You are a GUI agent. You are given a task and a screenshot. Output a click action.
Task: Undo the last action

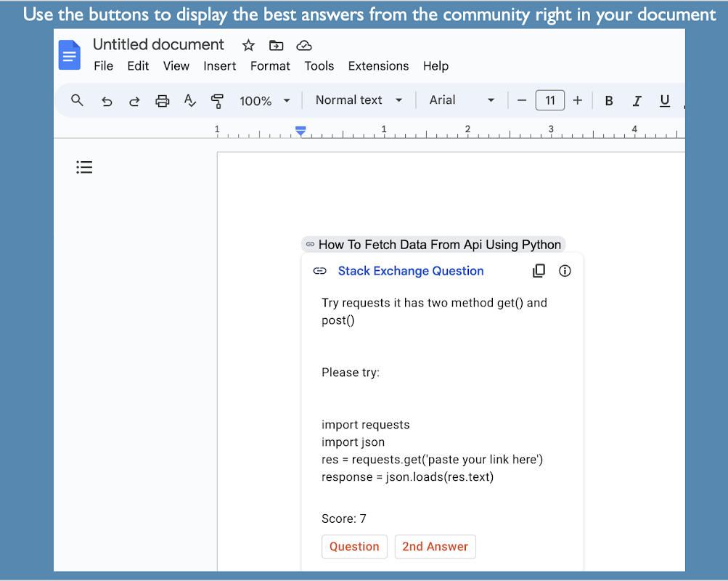107,101
